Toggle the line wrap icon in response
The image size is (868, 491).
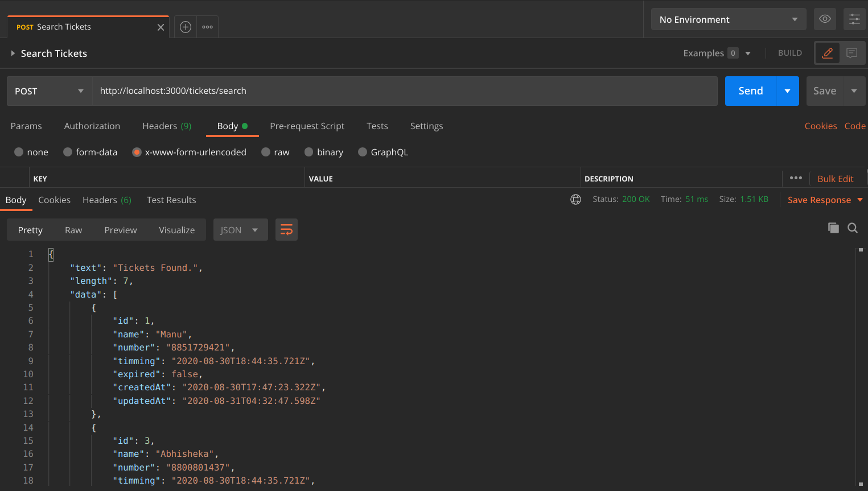coord(286,230)
